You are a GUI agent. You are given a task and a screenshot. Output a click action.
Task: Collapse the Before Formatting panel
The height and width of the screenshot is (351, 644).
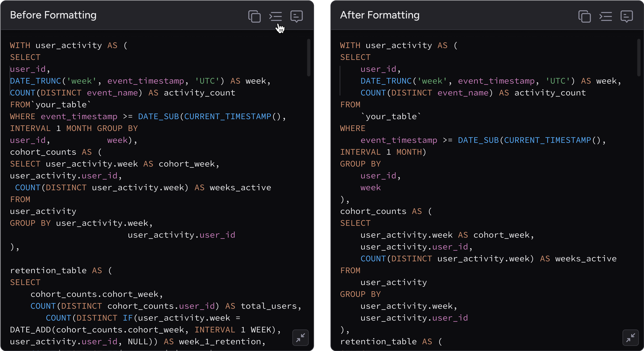click(x=300, y=338)
